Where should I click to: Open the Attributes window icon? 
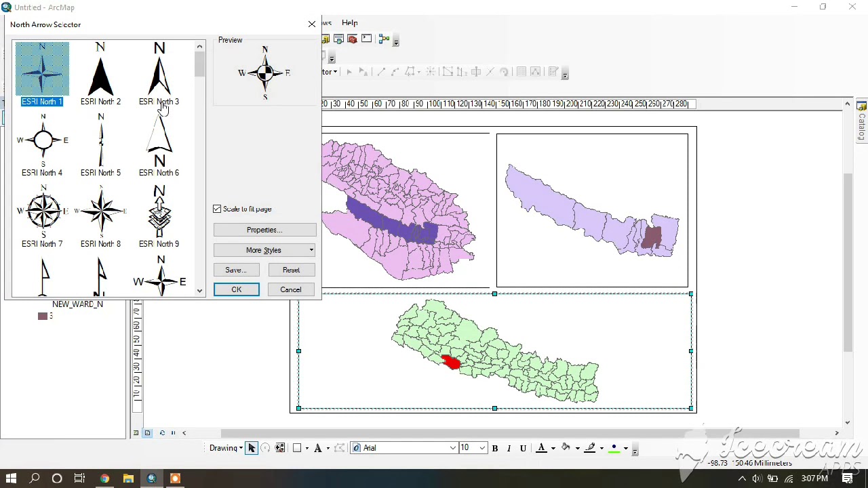click(521, 72)
